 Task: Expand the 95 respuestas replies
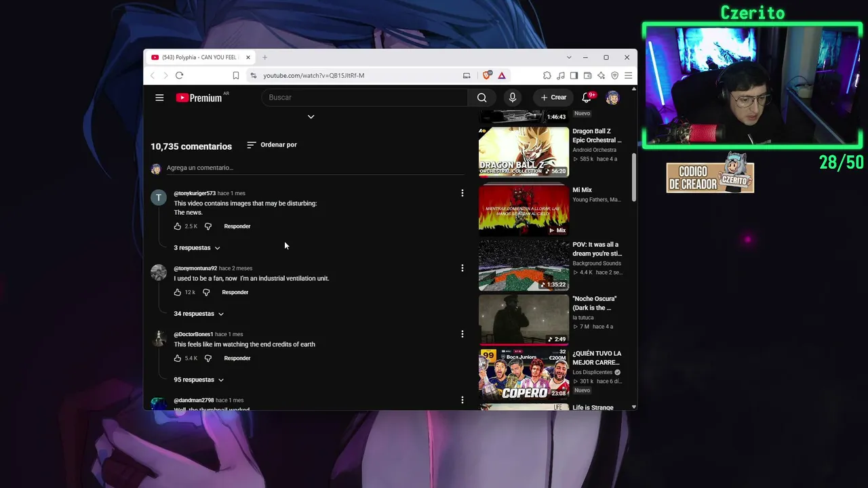coord(199,380)
